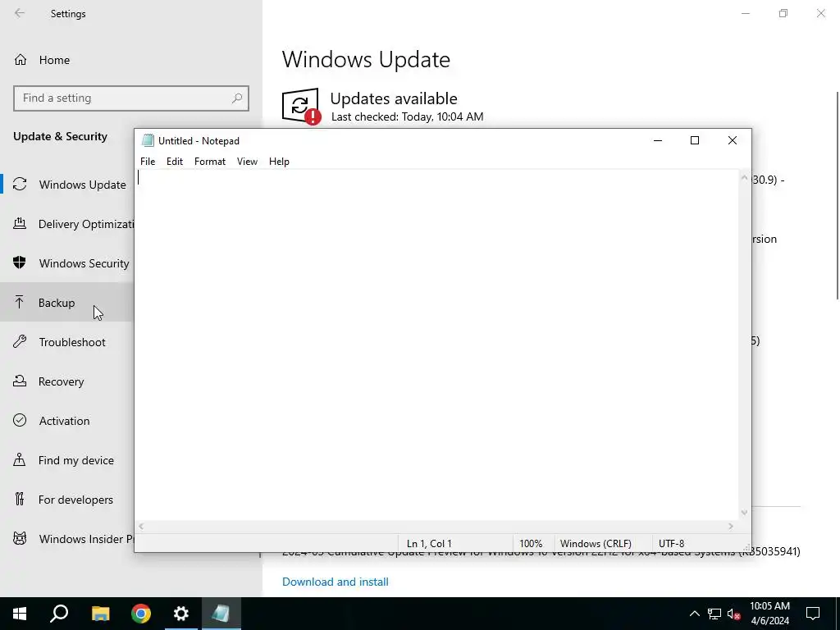
Task: Open Notepad View menu
Action: click(x=247, y=162)
